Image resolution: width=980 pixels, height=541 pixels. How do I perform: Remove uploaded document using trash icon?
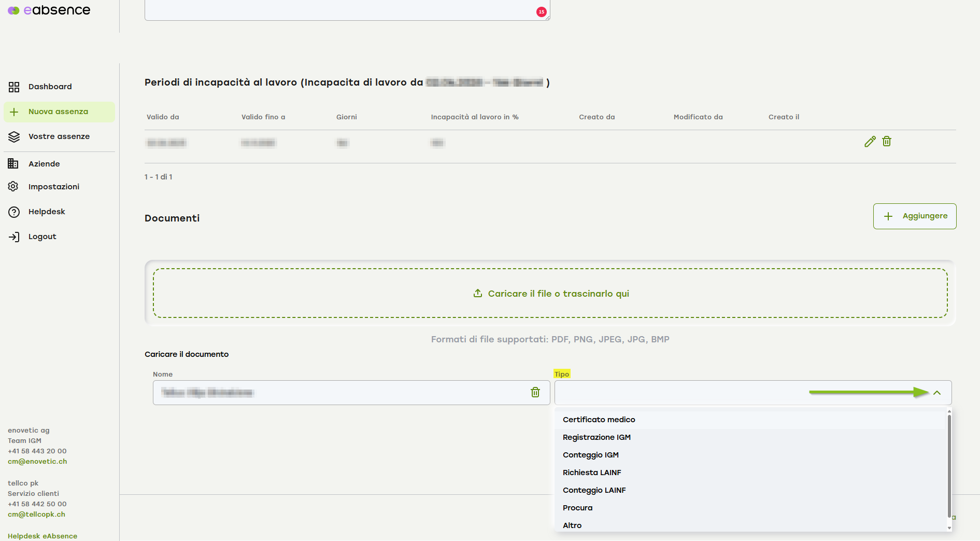535,393
